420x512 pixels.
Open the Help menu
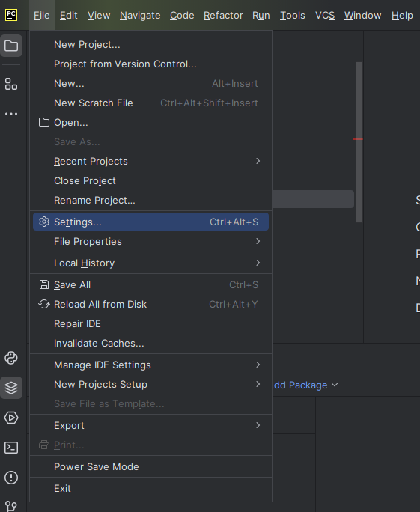tap(402, 16)
